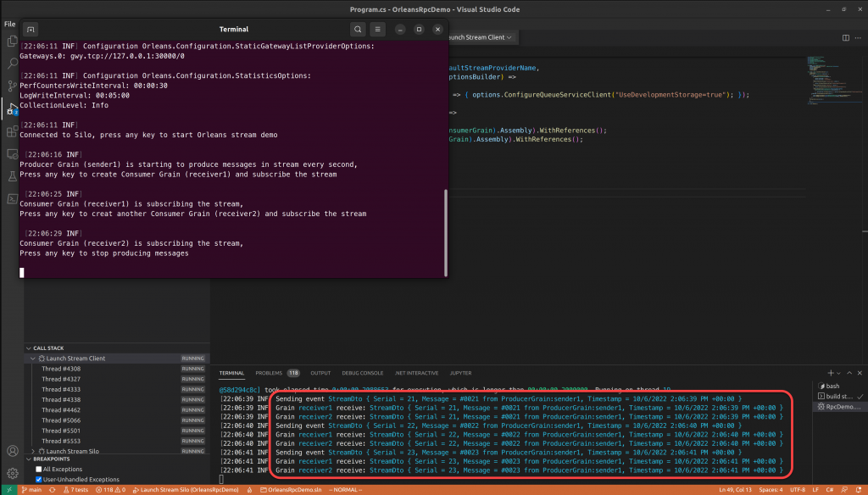Image resolution: width=868 pixels, height=495 pixels.
Task: Open the Terminal window hamburger menu
Action: click(x=378, y=29)
